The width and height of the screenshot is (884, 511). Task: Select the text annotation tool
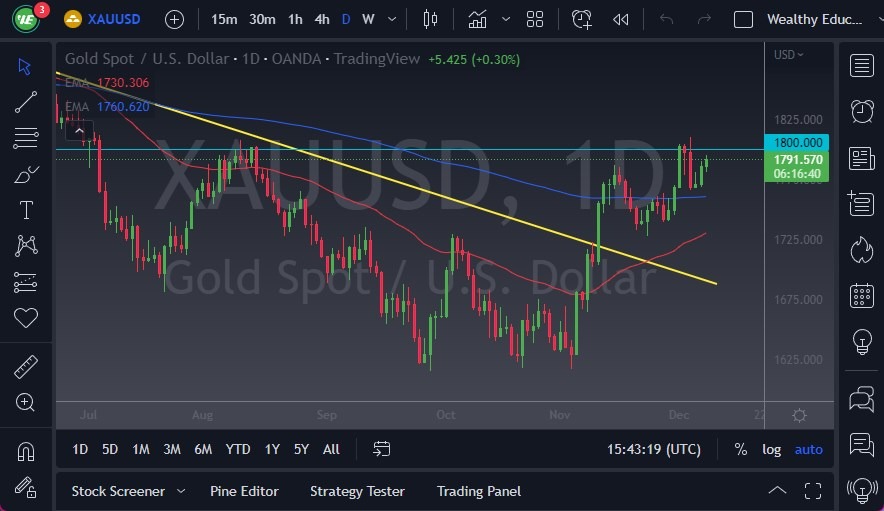tap(26, 210)
